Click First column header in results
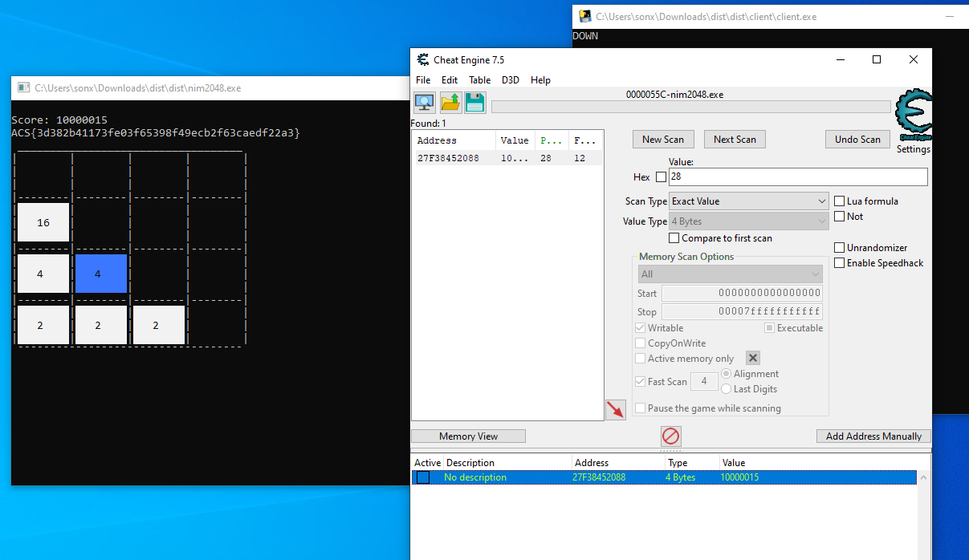 (585, 140)
